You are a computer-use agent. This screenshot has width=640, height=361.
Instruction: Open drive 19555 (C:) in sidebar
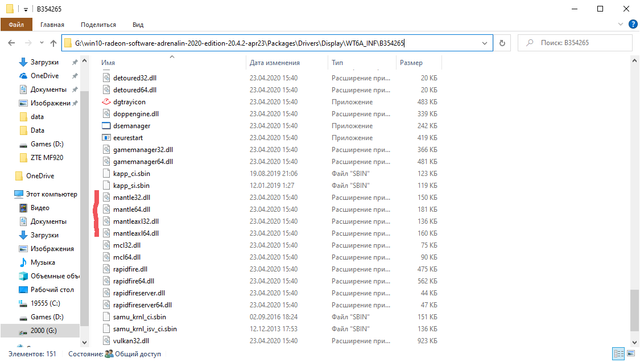coord(45,303)
